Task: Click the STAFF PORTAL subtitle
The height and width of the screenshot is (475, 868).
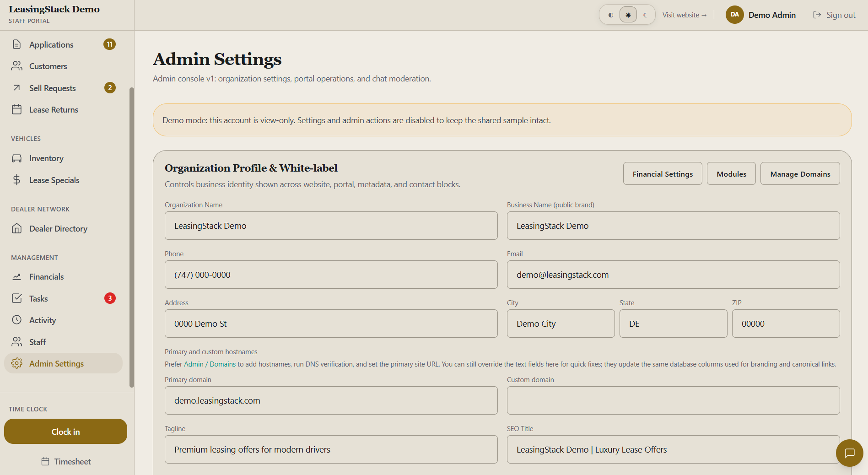Action: pos(29,21)
